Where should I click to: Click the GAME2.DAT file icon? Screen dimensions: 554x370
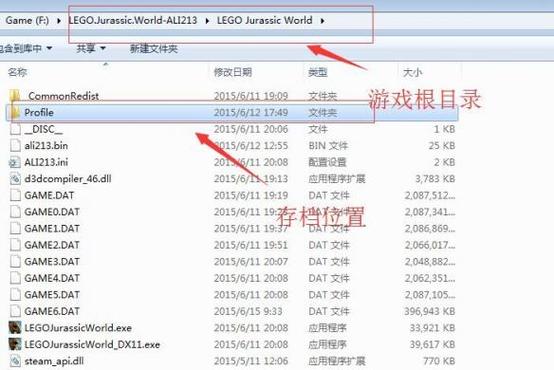tap(15, 245)
